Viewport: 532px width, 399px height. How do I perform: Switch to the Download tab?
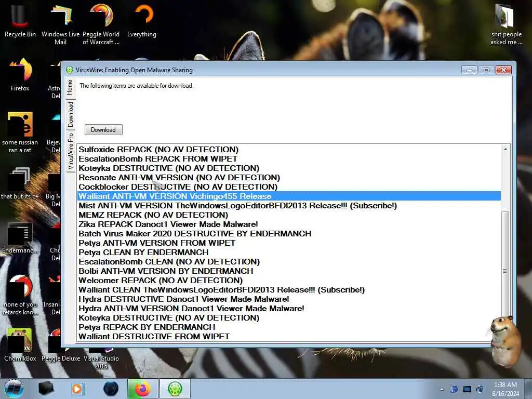coord(70,115)
